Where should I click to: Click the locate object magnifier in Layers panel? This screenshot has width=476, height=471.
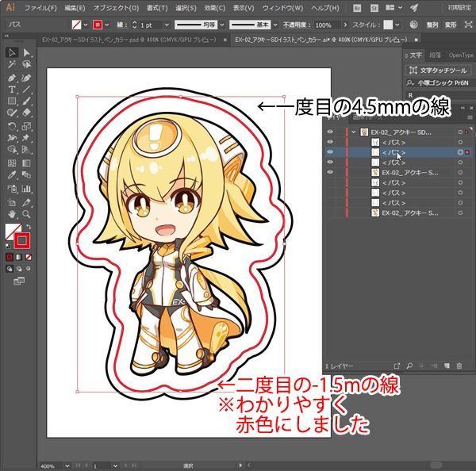409,366
